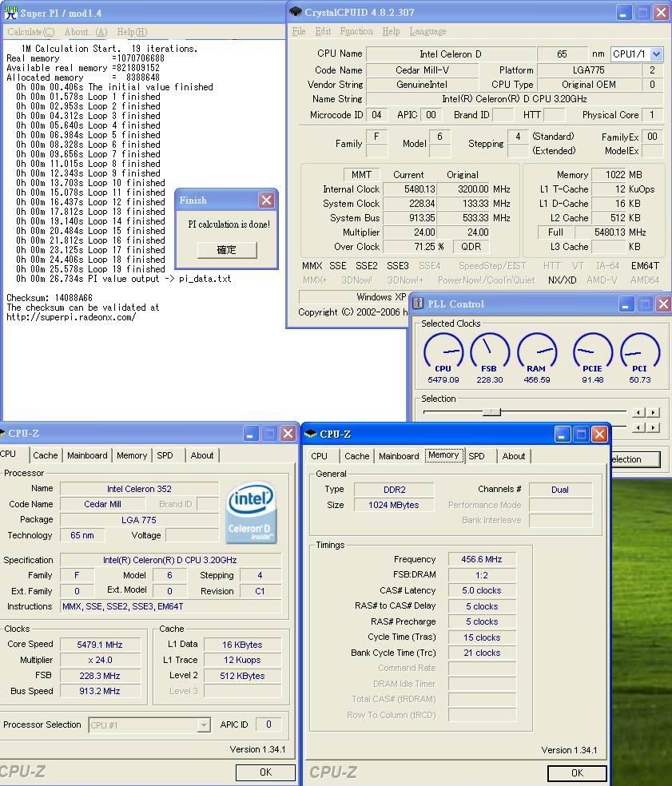Switch to Cache tab in right CPU-Z
Viewport: 672px width, 786px height.
click(x=357, y=456)
